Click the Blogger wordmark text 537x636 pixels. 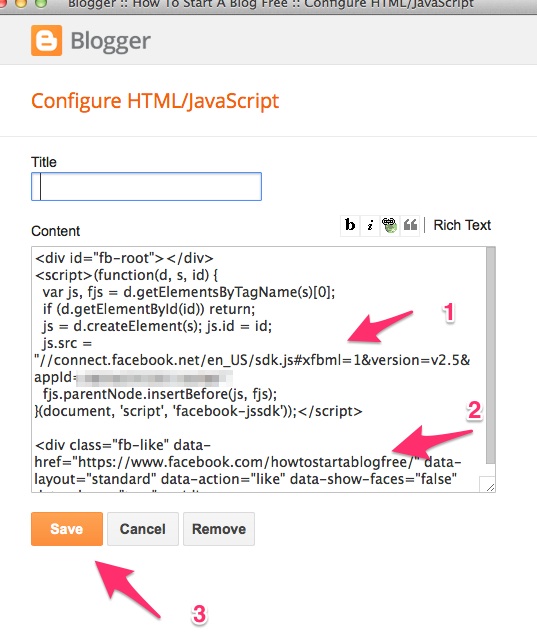[111, 41]
